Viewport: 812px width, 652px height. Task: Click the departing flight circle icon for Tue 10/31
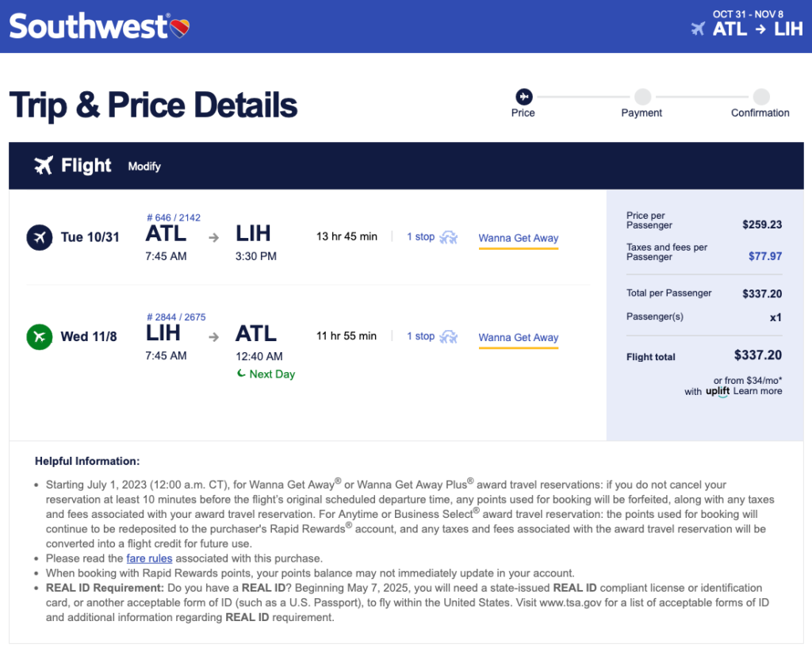39,237
